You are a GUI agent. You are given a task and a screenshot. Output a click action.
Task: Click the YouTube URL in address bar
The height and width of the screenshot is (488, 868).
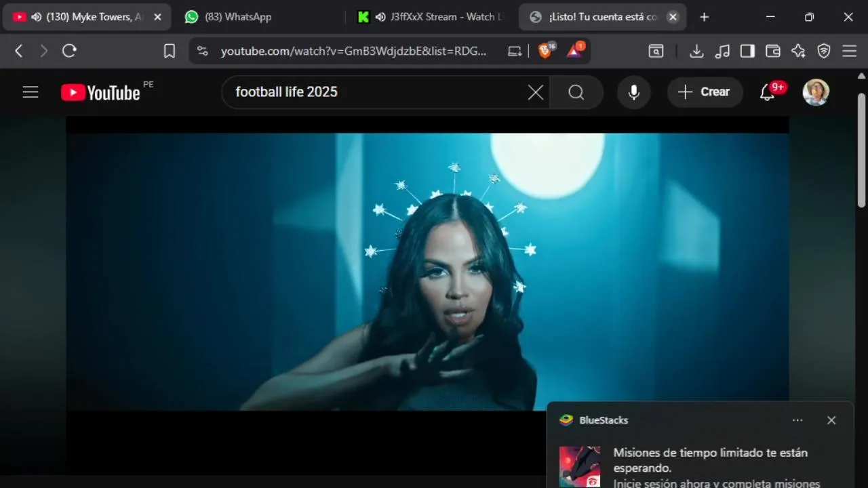coord(353,51)
